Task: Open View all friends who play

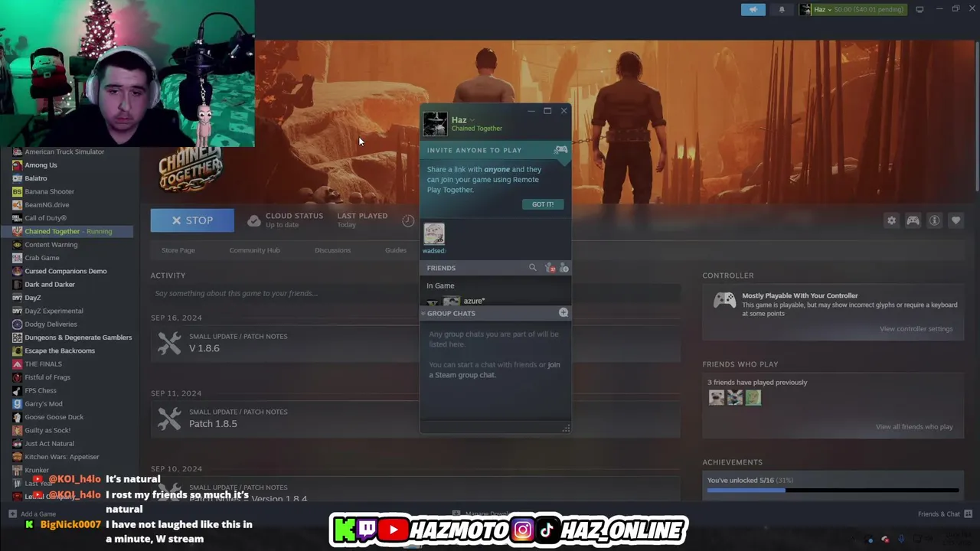Action: coord(914,427)
